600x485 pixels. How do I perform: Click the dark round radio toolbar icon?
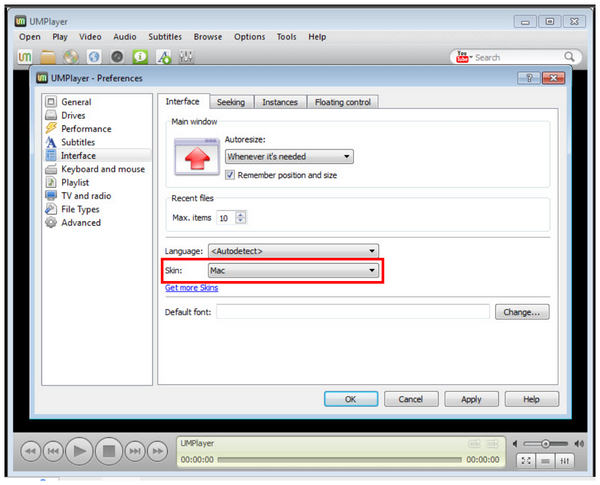click(117, 57)
